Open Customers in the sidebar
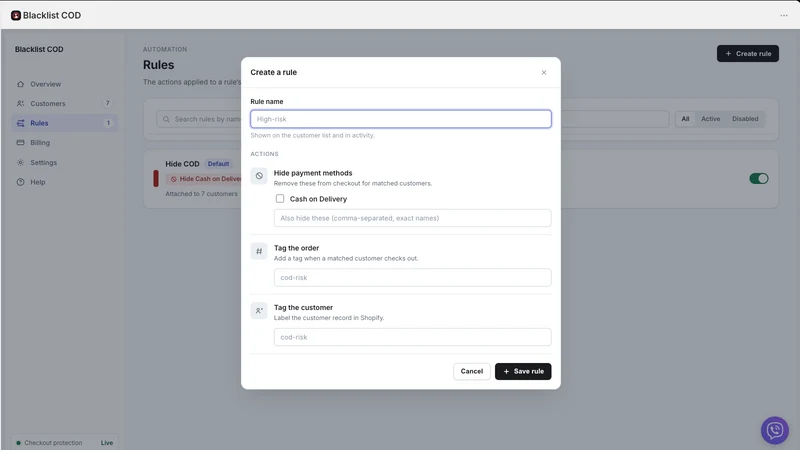 65,104
